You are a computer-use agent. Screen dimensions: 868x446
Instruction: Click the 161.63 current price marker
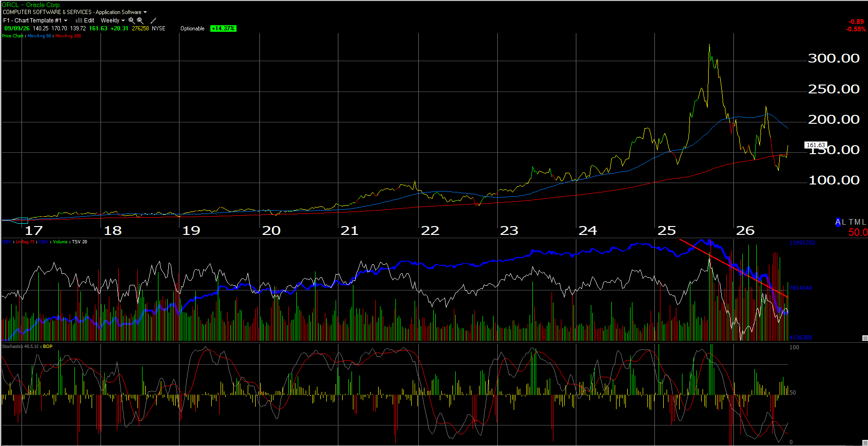(816, 145)
